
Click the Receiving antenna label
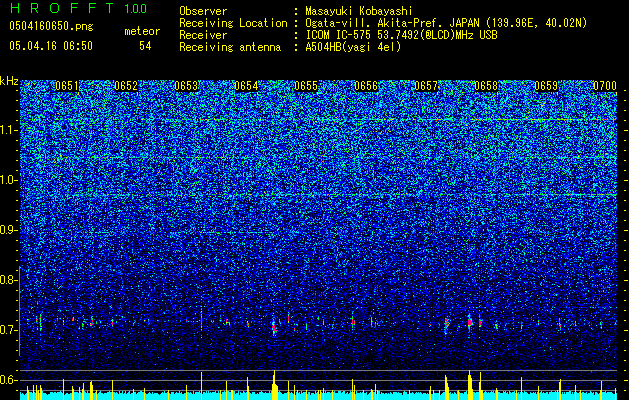click(x=230, y=47)
